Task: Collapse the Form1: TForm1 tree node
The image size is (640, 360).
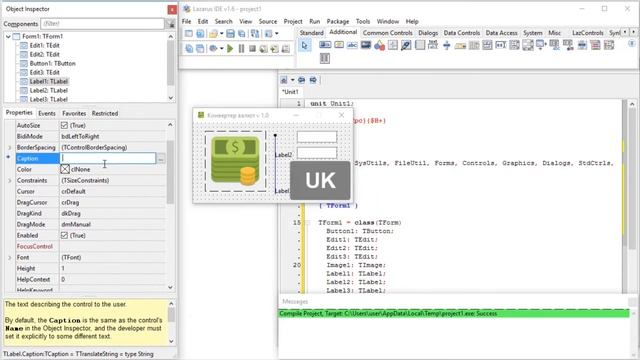Action: click(8, 36)
